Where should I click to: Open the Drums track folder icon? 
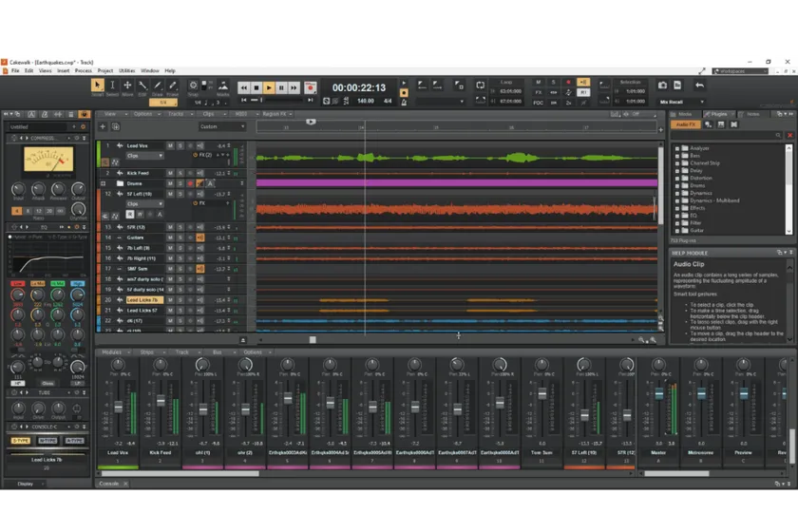click(x=120, y=183)
